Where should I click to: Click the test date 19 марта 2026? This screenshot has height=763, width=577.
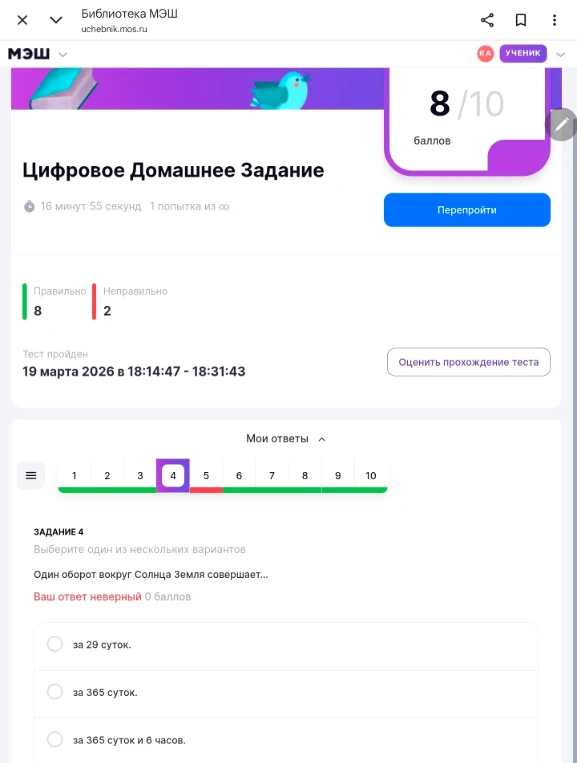click(134, 371)
